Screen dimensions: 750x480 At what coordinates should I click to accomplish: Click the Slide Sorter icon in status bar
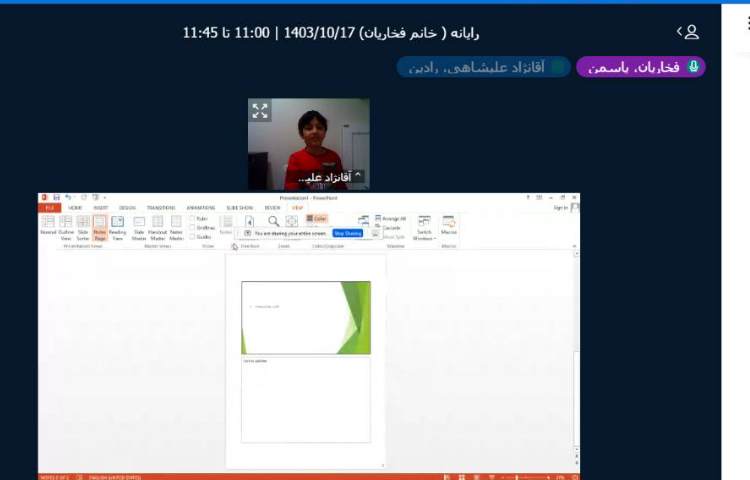462,477
